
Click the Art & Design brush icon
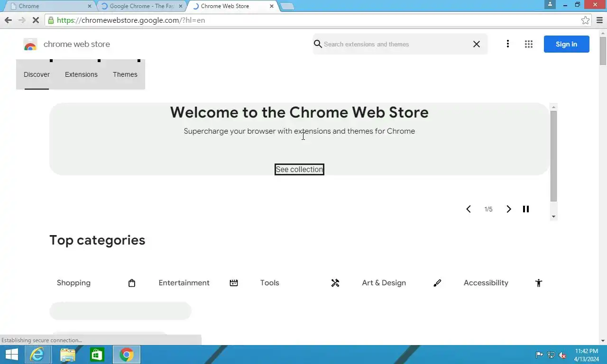click(437, 283)
